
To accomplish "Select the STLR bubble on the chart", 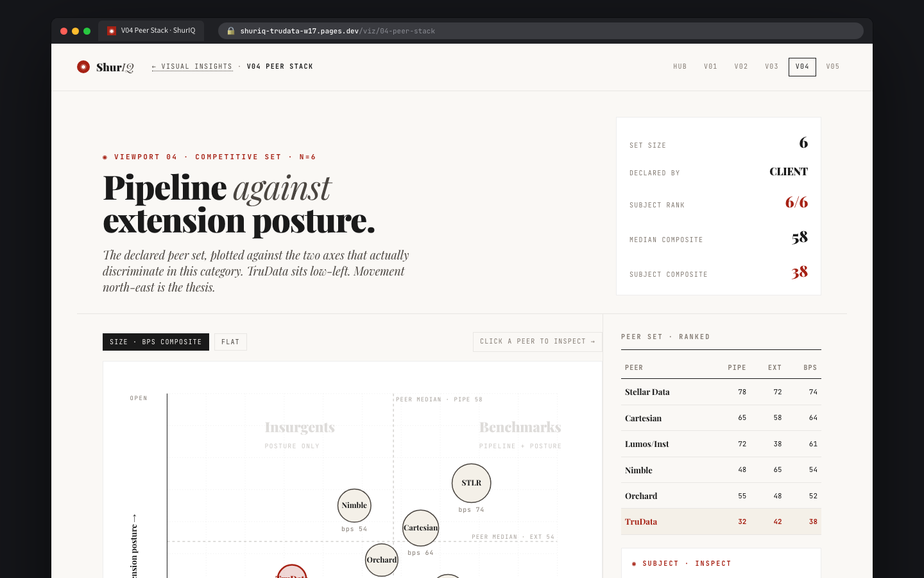I will point(471,483).
